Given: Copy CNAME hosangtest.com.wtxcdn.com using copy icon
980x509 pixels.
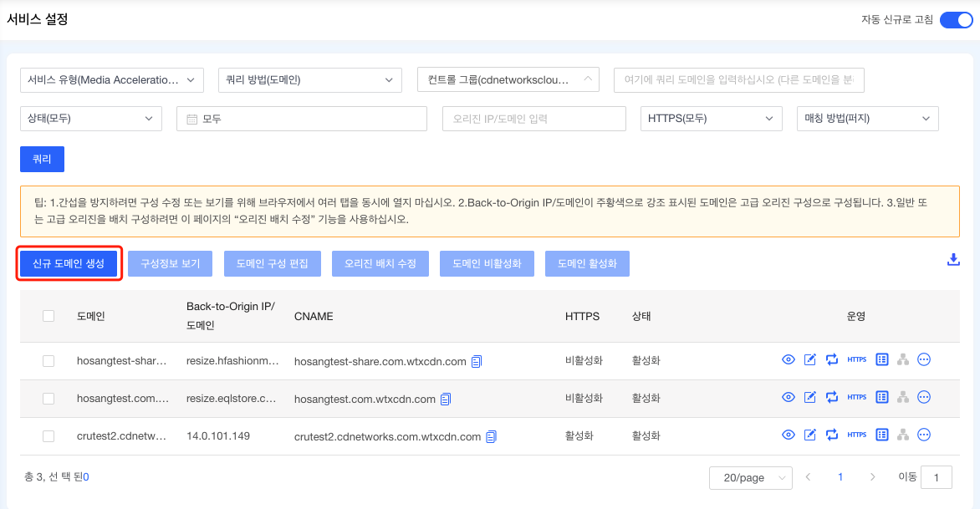Looking at the screenshot, I should [446, 400].
